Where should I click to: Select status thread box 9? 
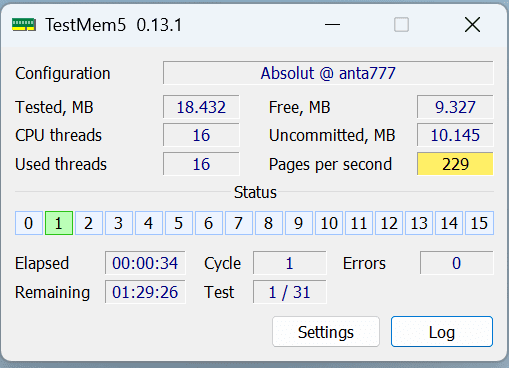tap(299, 223)
